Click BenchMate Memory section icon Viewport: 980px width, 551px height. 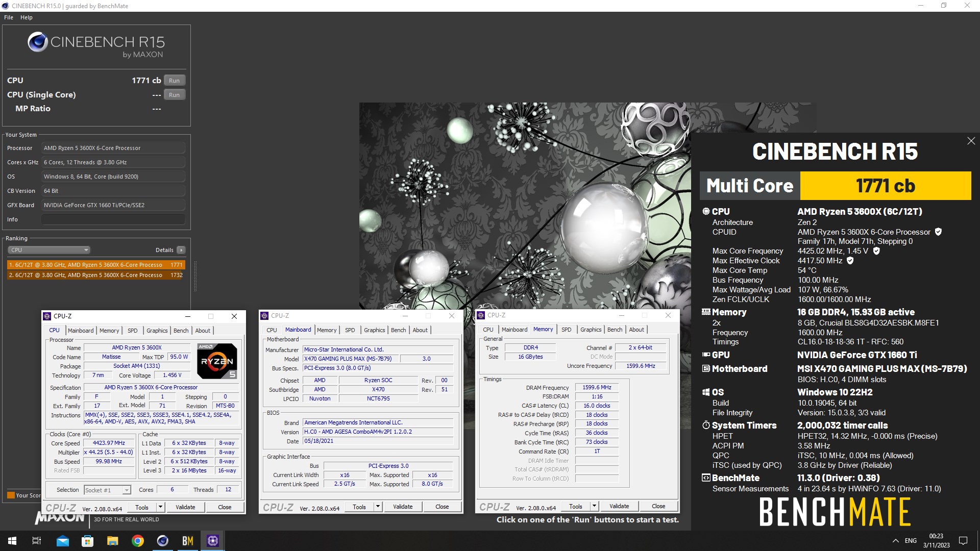(706, 312)
